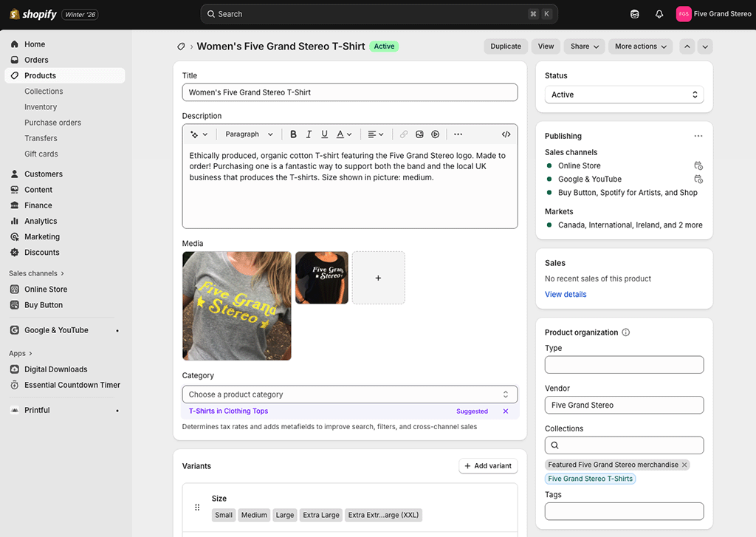Insert a link into the description
The image size is (756, 537).
tap(403, 134)
